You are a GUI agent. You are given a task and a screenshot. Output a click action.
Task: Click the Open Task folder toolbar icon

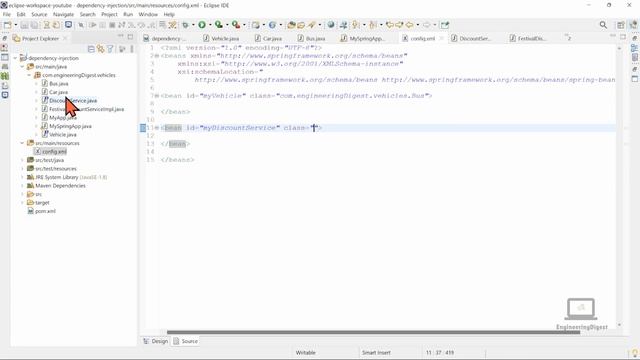pyautogui.click(x=301, y=25)
